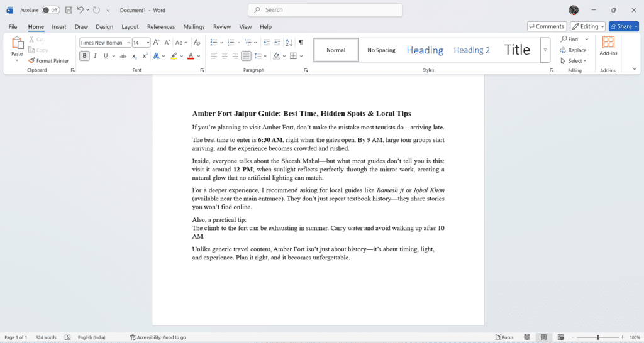The image size is (644, 343).
Task: Decrease paragraph indent
Action: click(267, 42)
